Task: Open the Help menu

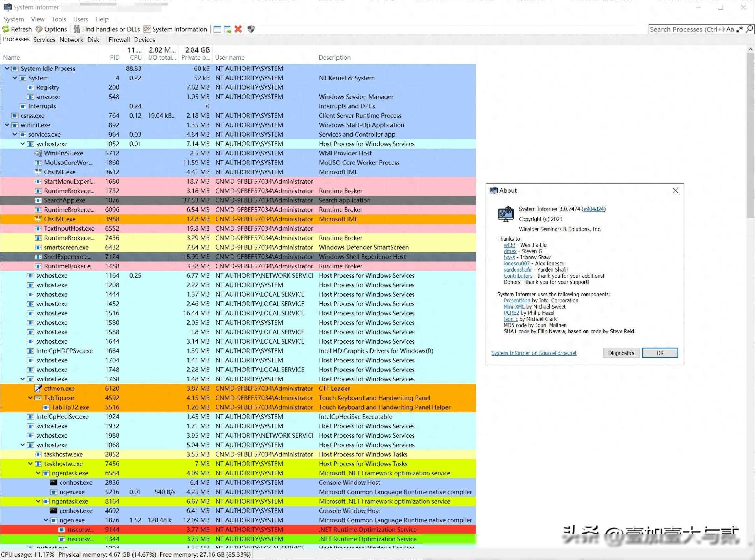Action: point(102,19)
